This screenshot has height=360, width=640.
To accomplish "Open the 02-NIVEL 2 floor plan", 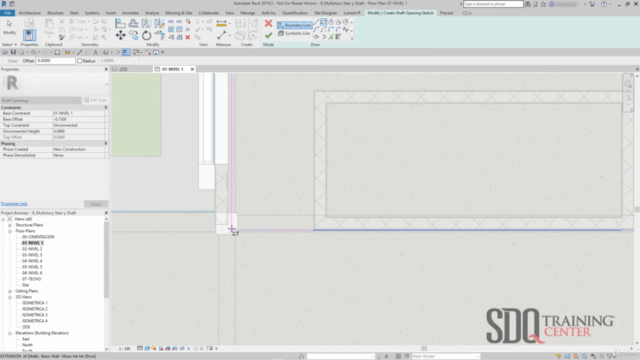I will (x=32, y=249).
